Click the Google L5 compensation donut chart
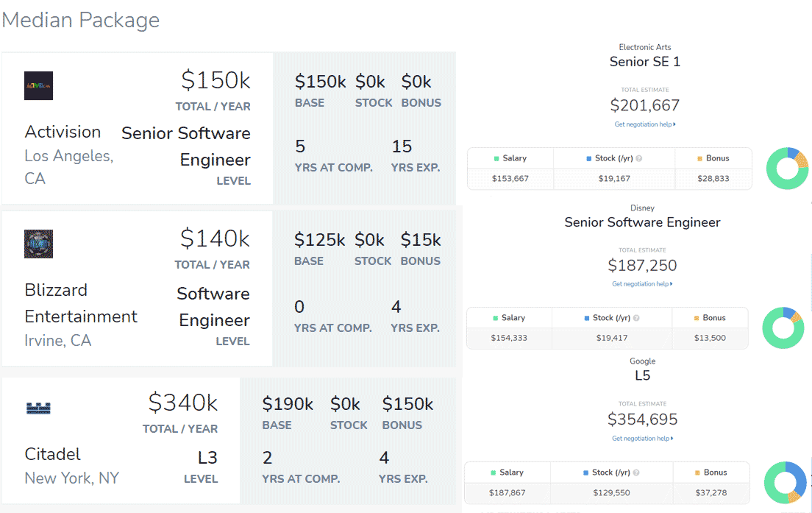This screenshot has height=513, width=812. click(785, 482)
